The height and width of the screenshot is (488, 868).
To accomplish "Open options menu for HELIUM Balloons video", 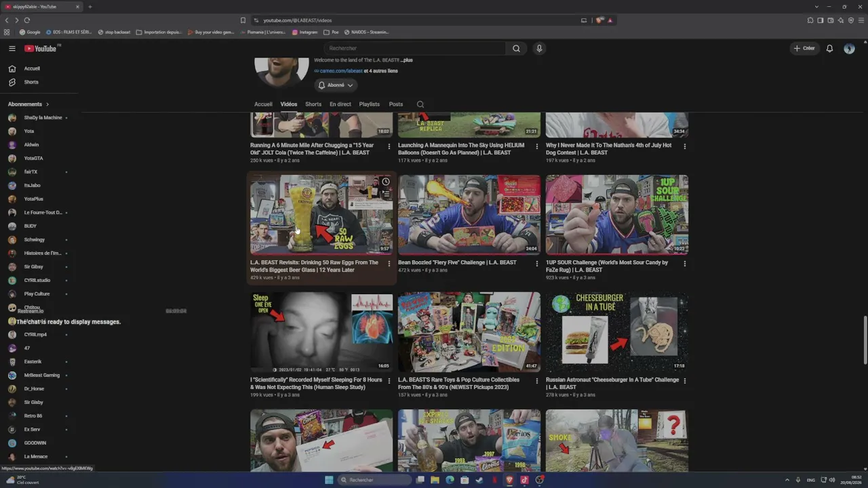I will pos(537,146).
